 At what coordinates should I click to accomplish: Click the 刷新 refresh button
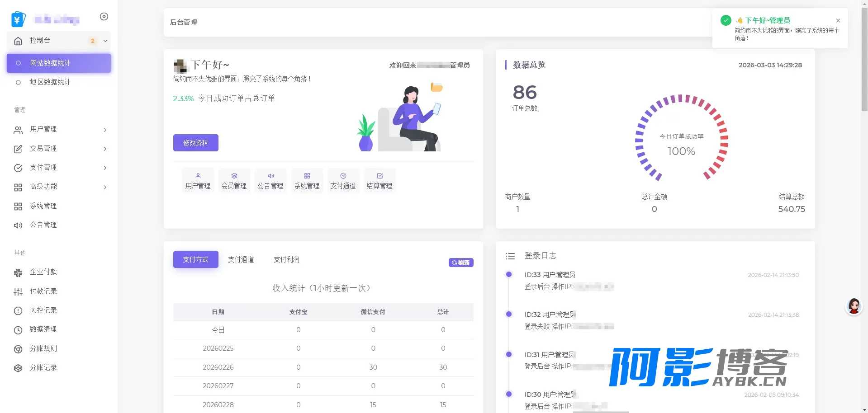(x=461, y=263)
